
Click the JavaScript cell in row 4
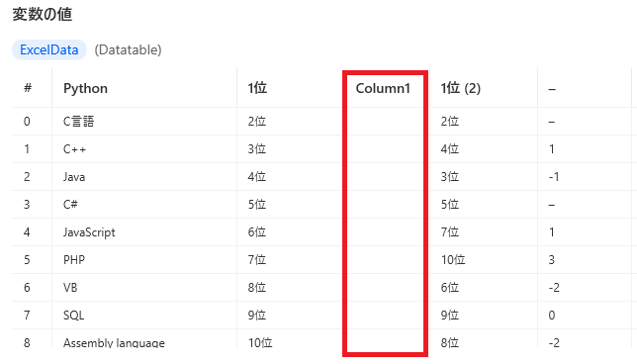click(x=89, y=232)
